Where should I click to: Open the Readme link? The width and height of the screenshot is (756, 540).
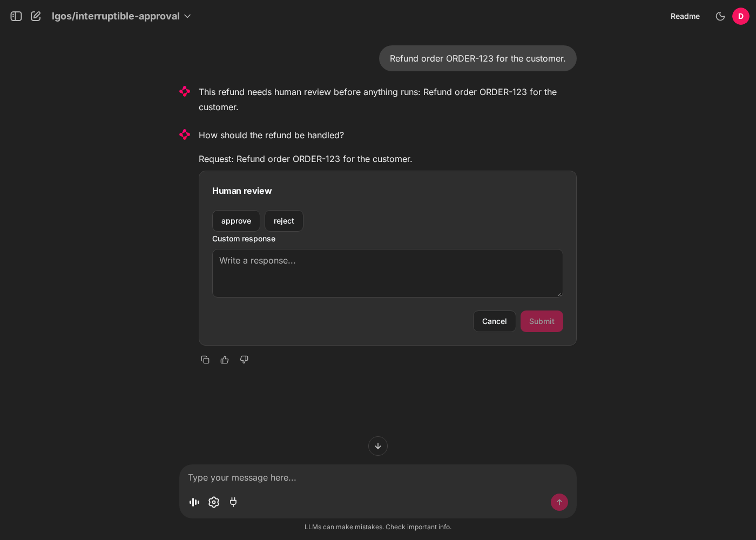point(685,16)
